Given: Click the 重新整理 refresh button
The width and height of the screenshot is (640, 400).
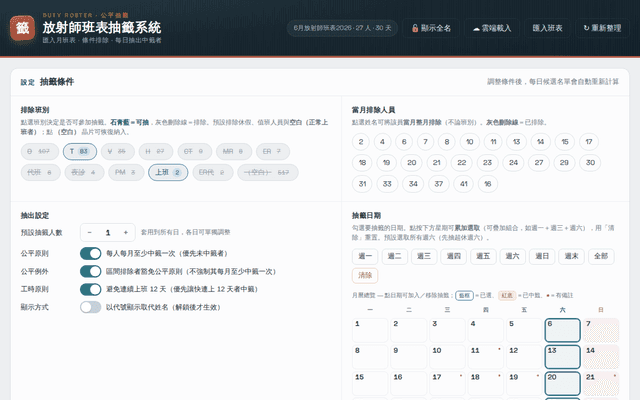Looking at the screenshot, I should pyautogui.click(x=602, y=28).
